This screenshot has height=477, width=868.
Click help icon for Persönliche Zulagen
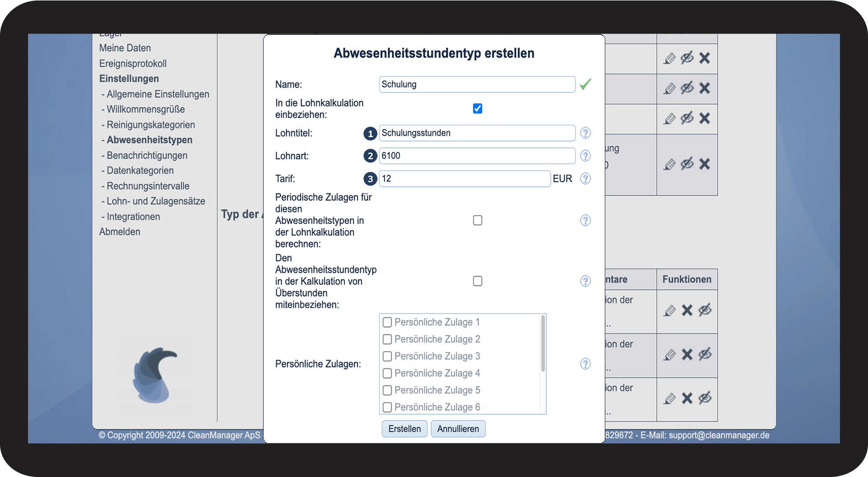coord(585,364)
